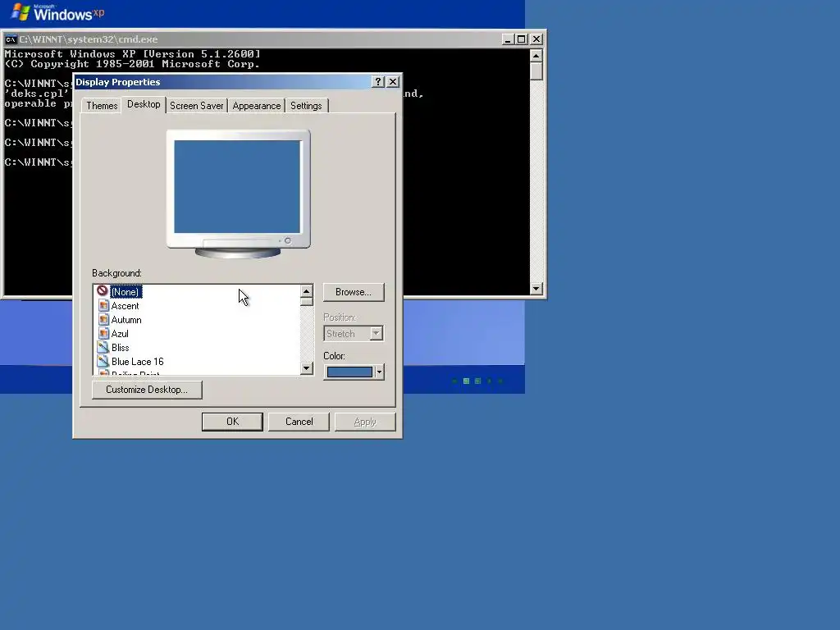Go to the Settings tab
This screenshot has height=630, width=840.
point(307,106)
